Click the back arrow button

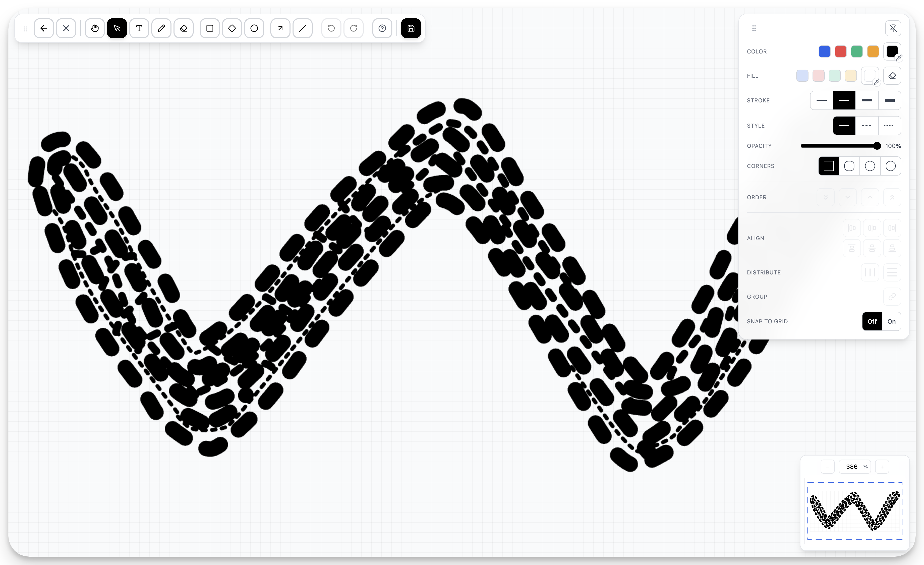click(x=44, y=28)
